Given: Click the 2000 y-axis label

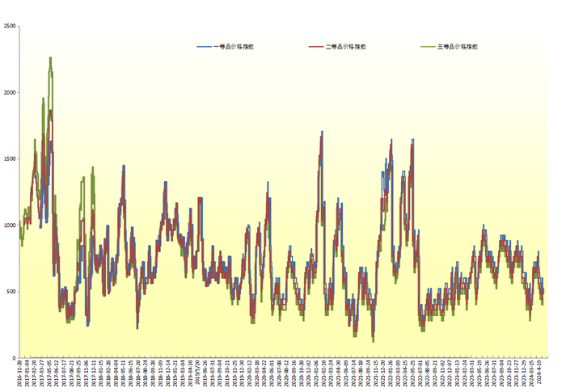Looking at the screenshot, I should pos(10,92).
